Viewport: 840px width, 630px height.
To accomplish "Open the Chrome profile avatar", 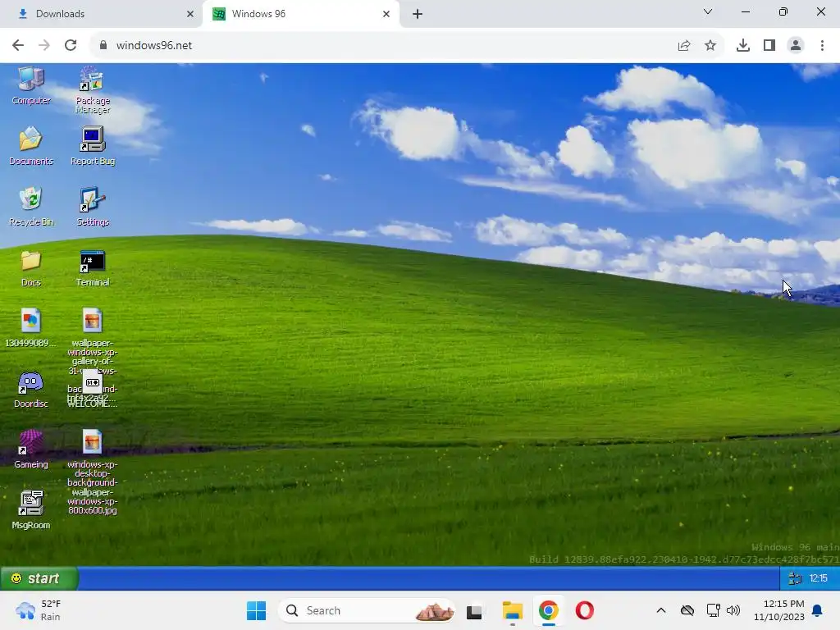I will coord(796,46).
